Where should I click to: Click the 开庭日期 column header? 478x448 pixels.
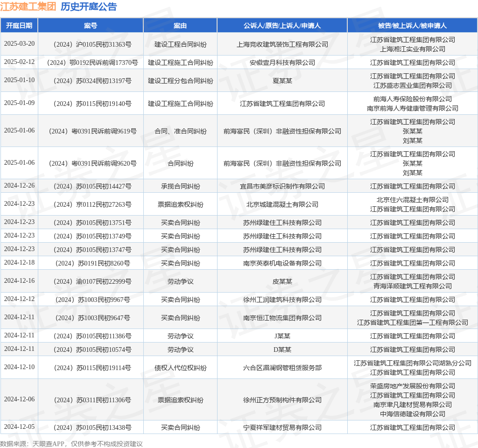19,26
